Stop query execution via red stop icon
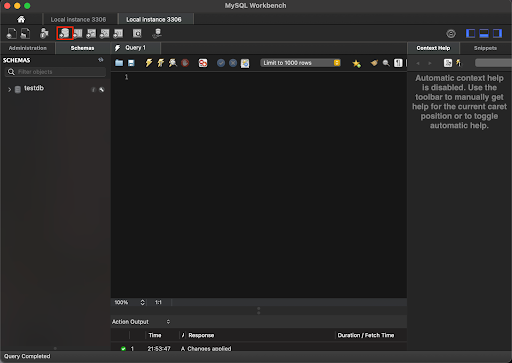Screen dimensions: 512x363 click(x=185, y=63)
